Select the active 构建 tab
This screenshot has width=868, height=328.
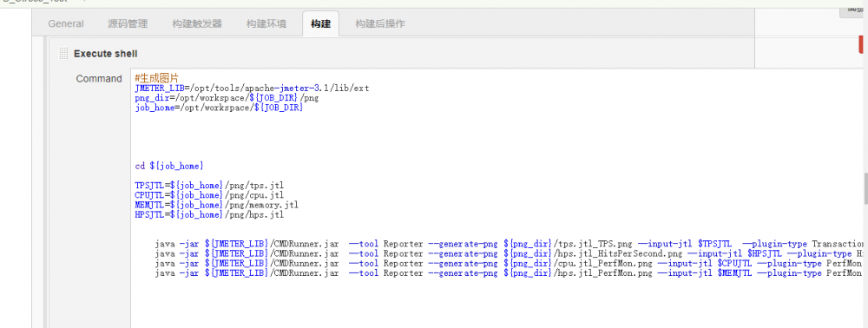(x=320, y=23)
